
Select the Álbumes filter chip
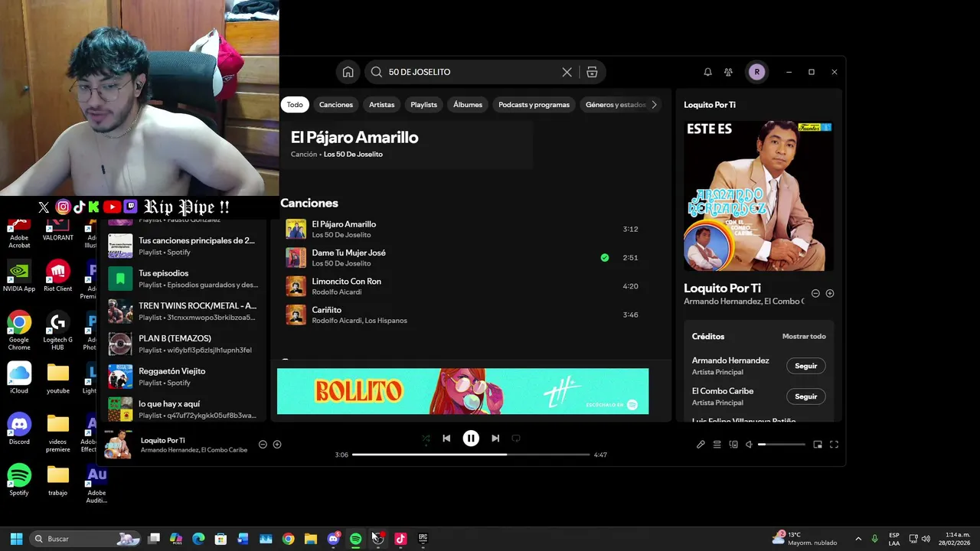pyautogui.click(x=468, y=105)
